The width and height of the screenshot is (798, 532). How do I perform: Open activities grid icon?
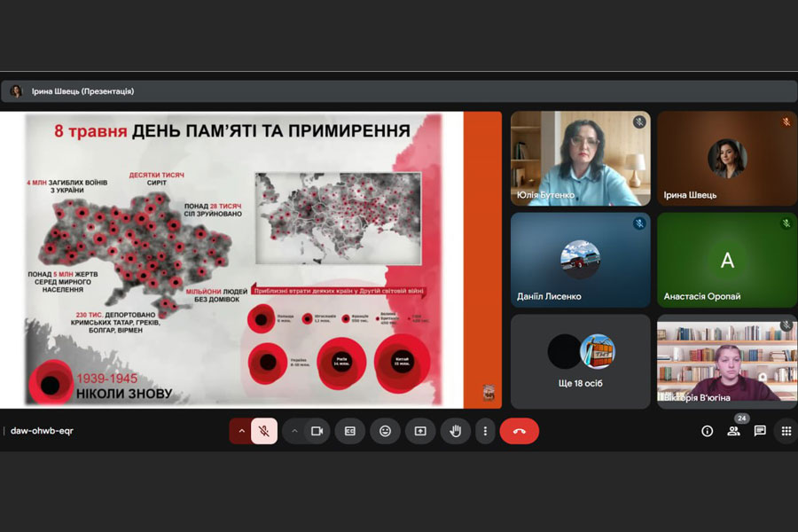786,431
